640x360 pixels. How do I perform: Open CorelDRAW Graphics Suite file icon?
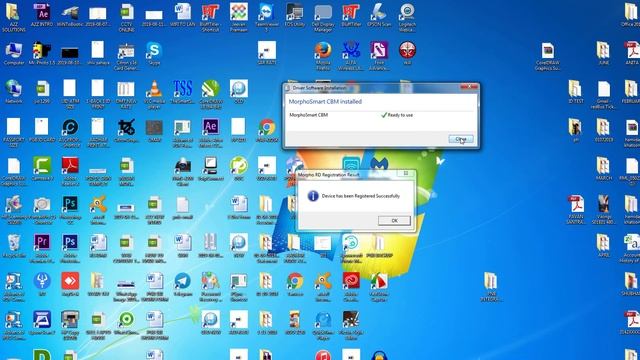click(547, 56)
